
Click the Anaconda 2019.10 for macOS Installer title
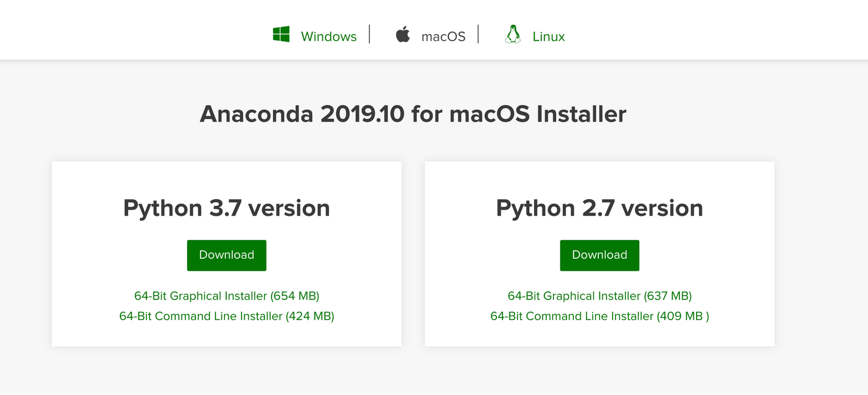tap(413, 114)
